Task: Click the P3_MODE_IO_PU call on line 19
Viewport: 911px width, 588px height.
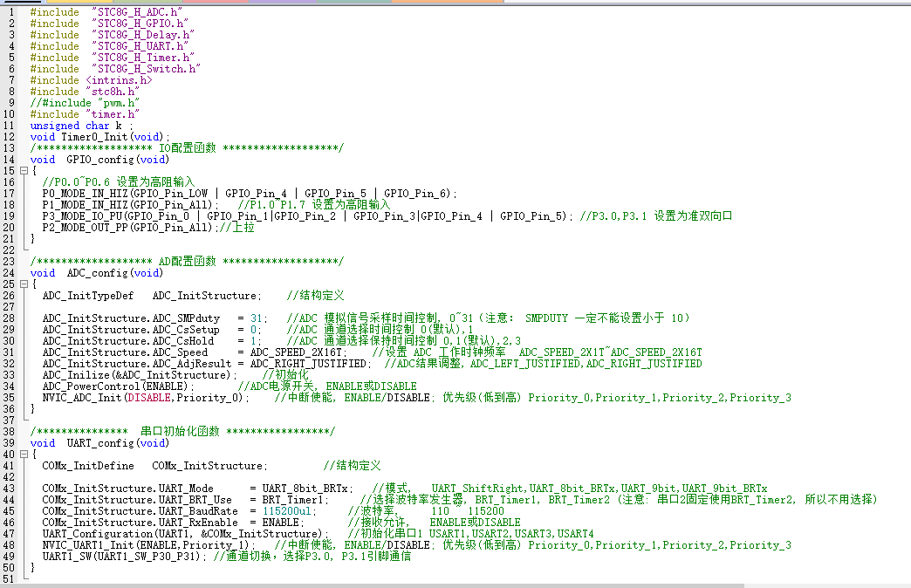Action: [307, 216]
